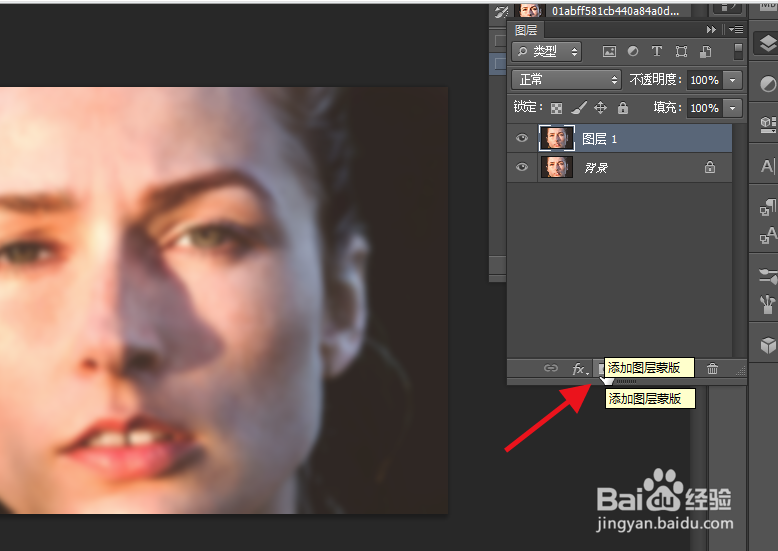778x551 pixels.
Task: Click the 不透明度 100% value field
Action: point(705,80)
